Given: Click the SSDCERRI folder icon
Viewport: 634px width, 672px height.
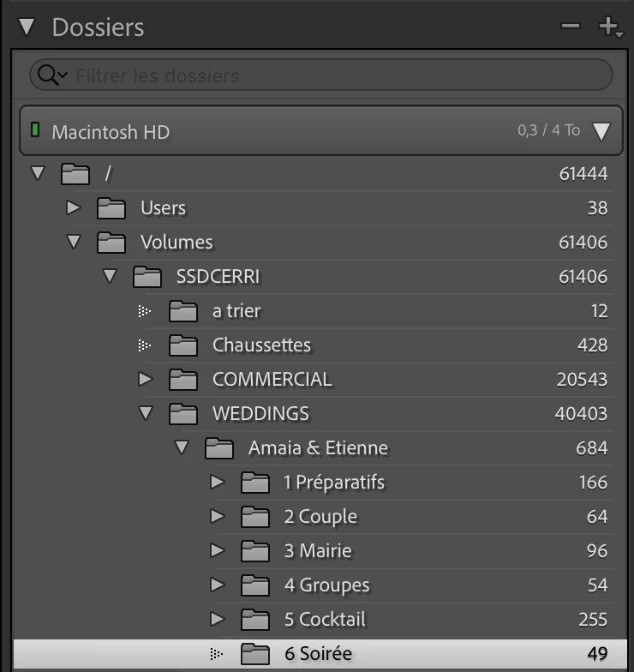Looking at the screenshot, I should pyautogui.click(x=147, y=276).
